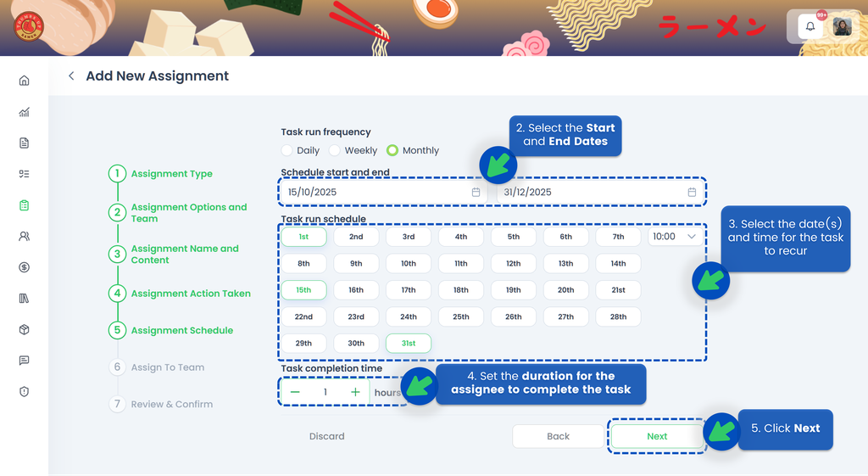Select the Daily frequency radio button

tap(287, 150)
